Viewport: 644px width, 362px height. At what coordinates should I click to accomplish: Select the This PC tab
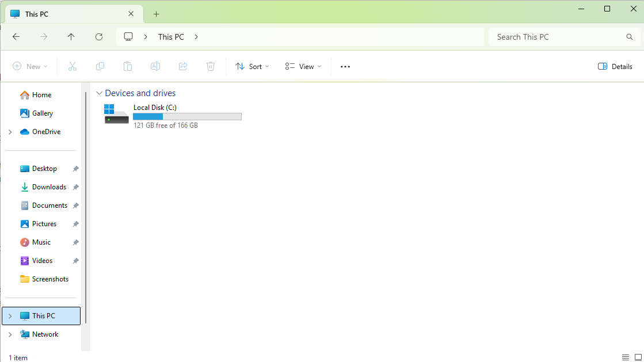tap(69, 14)
